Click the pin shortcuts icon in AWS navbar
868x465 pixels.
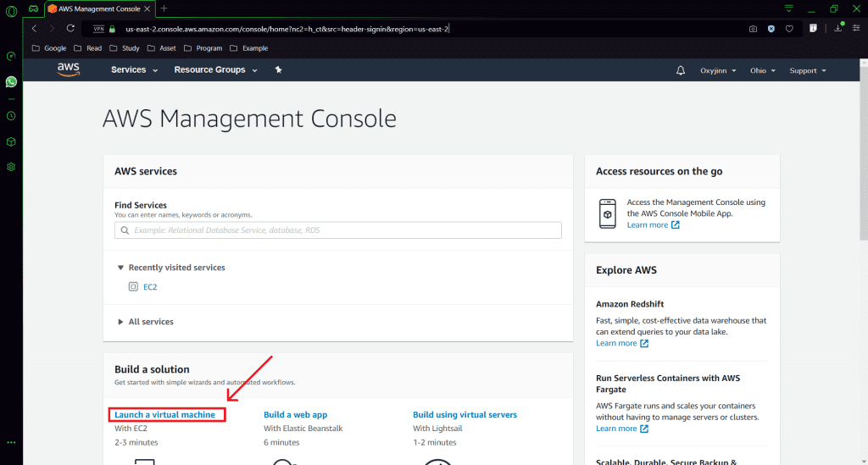(x=278, y=70)
